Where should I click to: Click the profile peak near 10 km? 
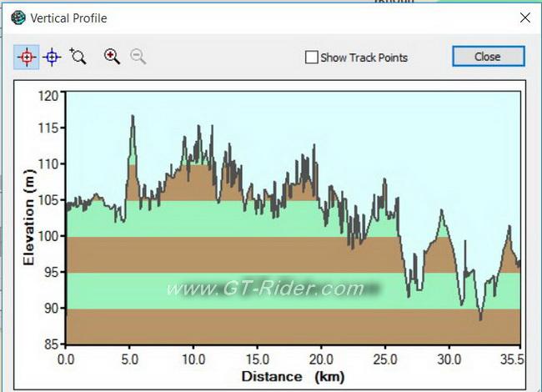pyautogui.click(x=198, y=128)
